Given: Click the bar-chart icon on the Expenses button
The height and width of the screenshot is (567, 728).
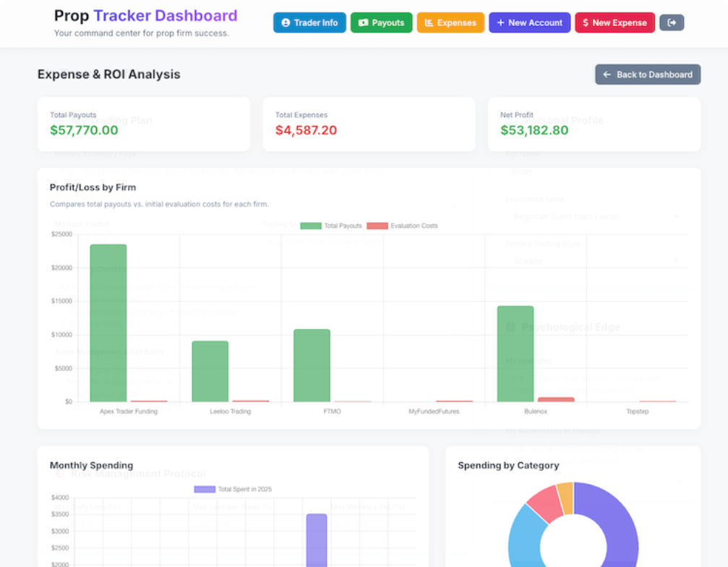Looking at the screenshot, I should click(x=428, y=22).
